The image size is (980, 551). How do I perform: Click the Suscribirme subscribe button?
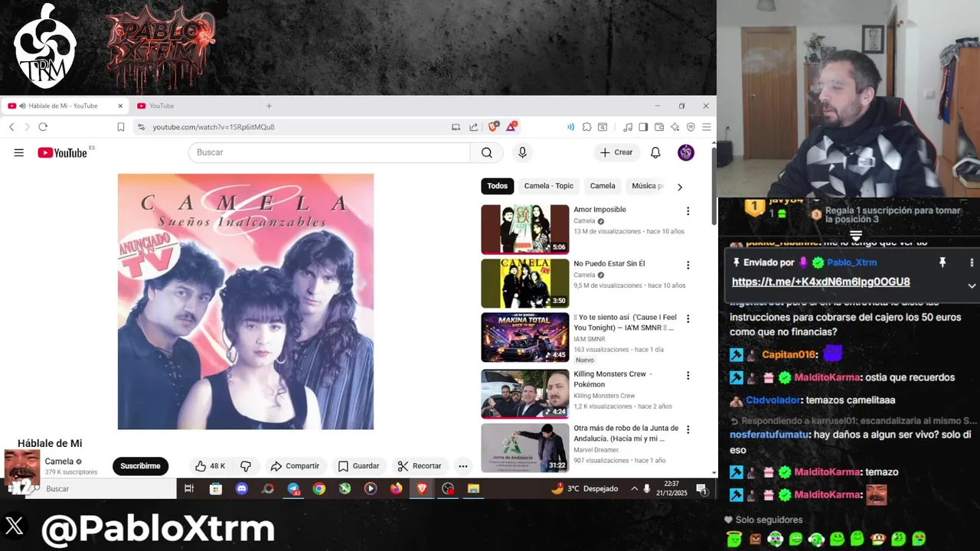point(140,465)
